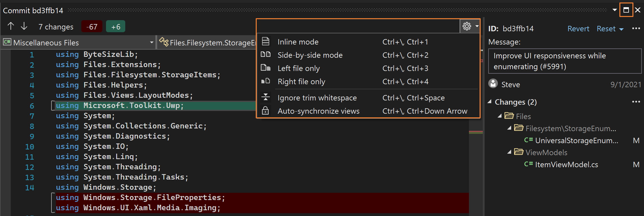Click the commit message text box
The image size is (644, 216).
coord(564,61)
